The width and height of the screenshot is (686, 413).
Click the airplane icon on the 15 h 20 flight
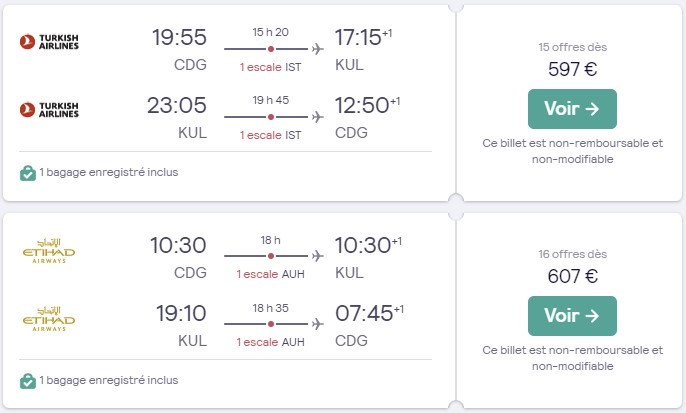(318, 49)
